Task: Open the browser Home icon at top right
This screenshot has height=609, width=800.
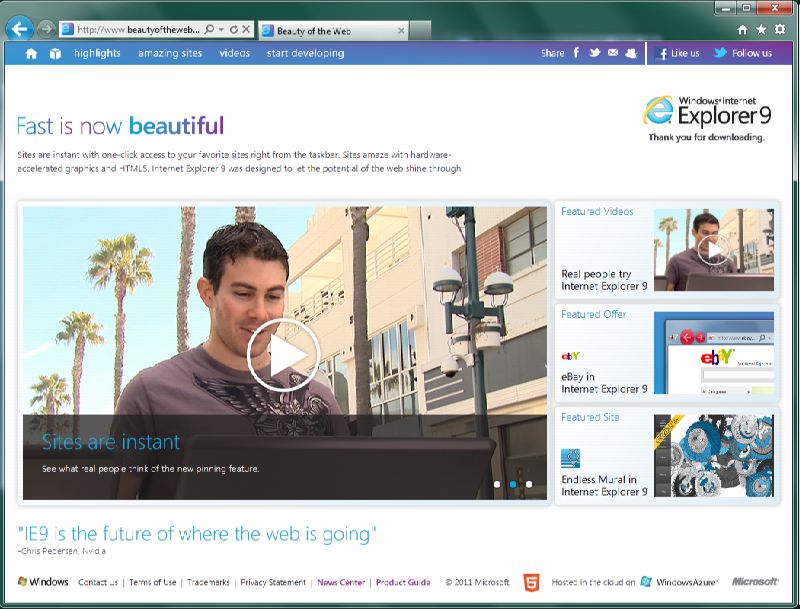Action: (x=742, y=30)
